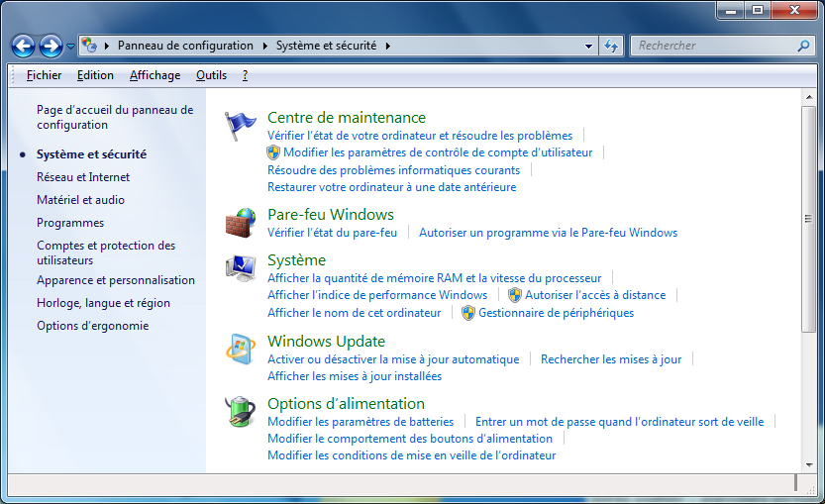Viewport: 825px width, 504px height.
Task: Click Modifier les paramètres de contrôle de compte
Action: (438, 152)
